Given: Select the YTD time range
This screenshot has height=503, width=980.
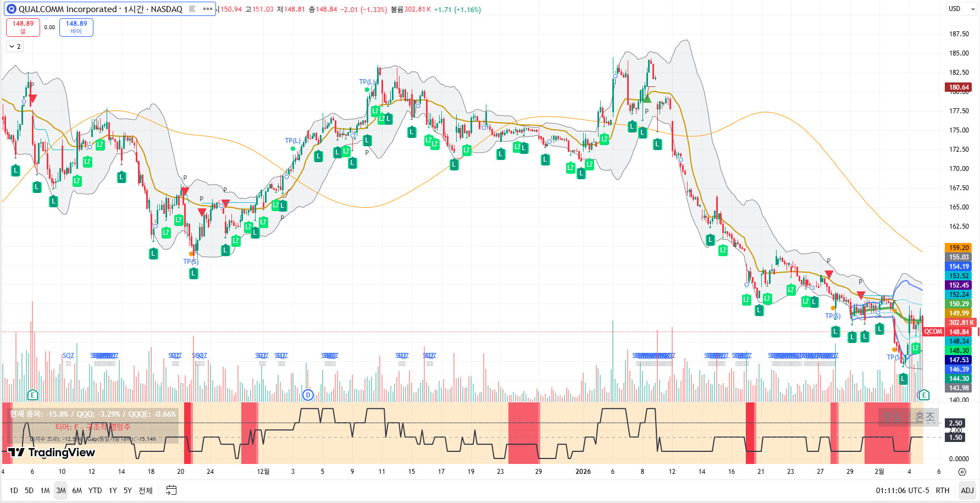Looking at the screenshot, I should click(95, 490).
